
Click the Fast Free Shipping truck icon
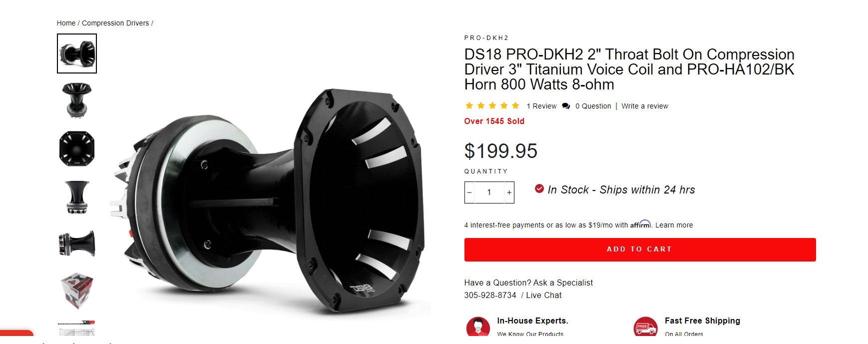point(645,326)
